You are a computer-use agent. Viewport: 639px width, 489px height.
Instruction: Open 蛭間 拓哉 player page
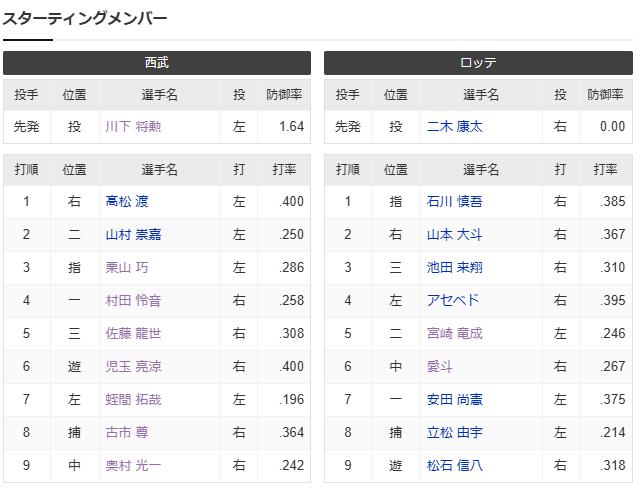click(x=133, y=399)
